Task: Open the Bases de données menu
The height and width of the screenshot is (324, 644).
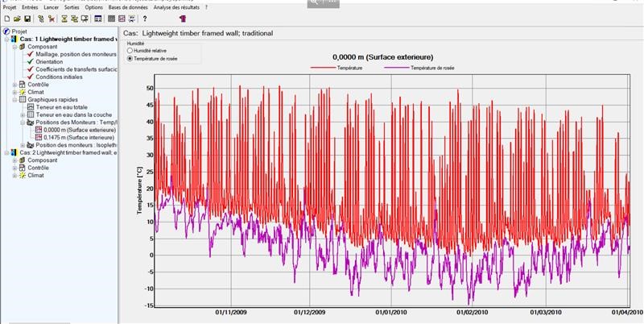Action: [x=128, y=6]
